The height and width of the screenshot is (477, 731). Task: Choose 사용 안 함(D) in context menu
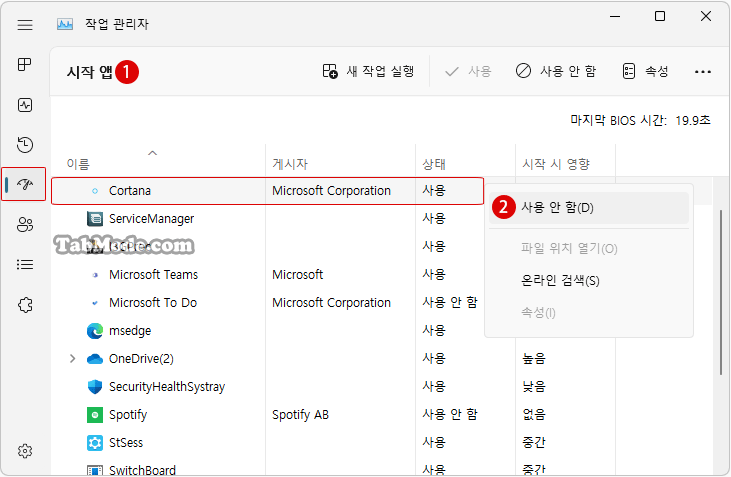click(x=589, y=207)
